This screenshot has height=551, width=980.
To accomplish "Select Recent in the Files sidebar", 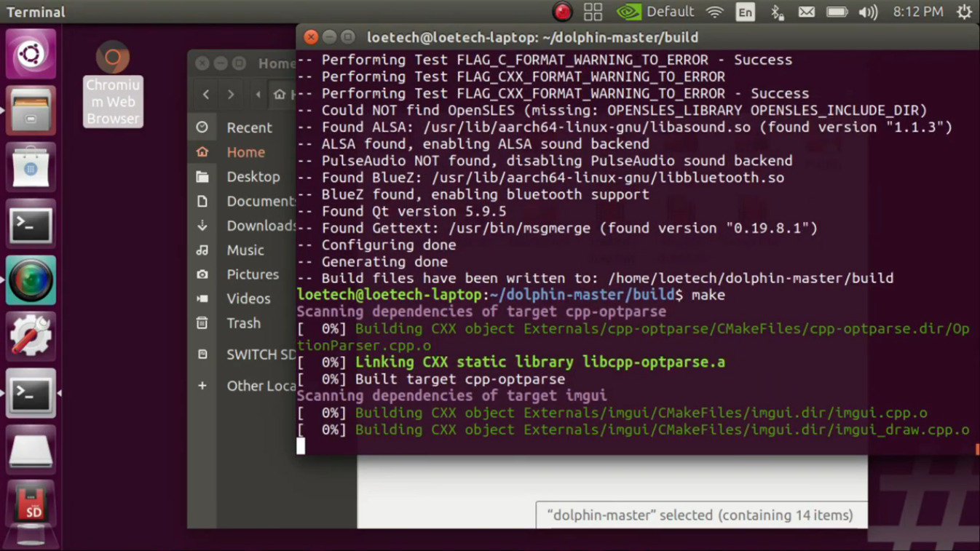I will [248, 127].
